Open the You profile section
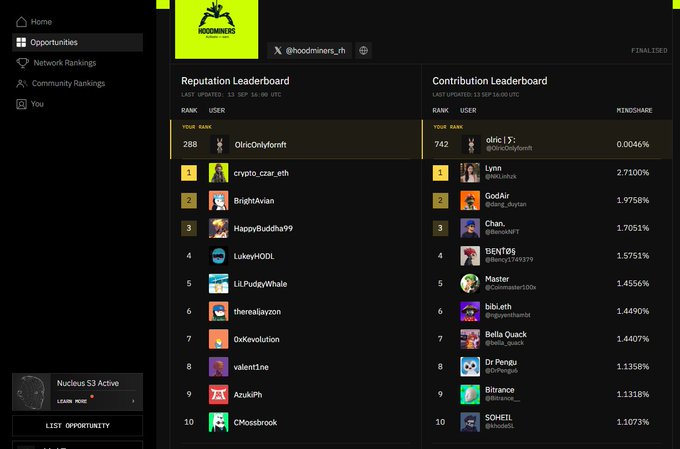The width and height of the screenshot is (680, 449). pos(77,104)
